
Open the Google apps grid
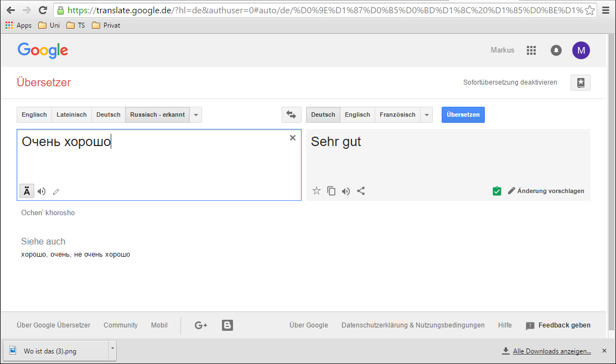pos(531,50)
